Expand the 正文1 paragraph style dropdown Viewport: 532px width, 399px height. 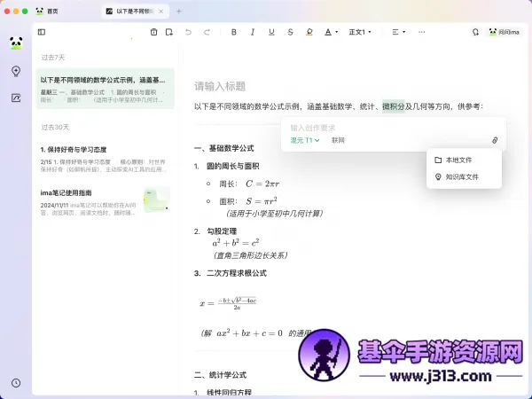tap(361, 32)
